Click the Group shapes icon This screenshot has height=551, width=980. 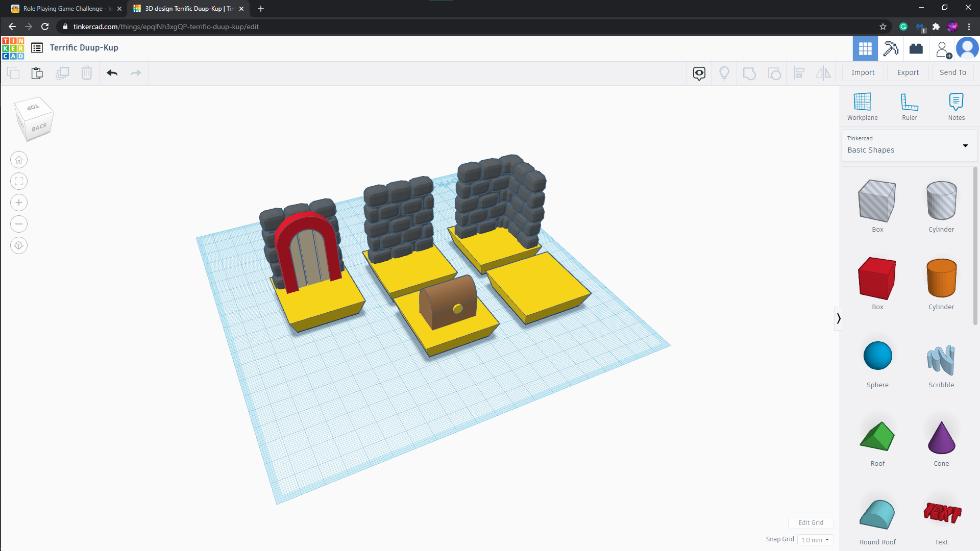(x=749, y=73)
